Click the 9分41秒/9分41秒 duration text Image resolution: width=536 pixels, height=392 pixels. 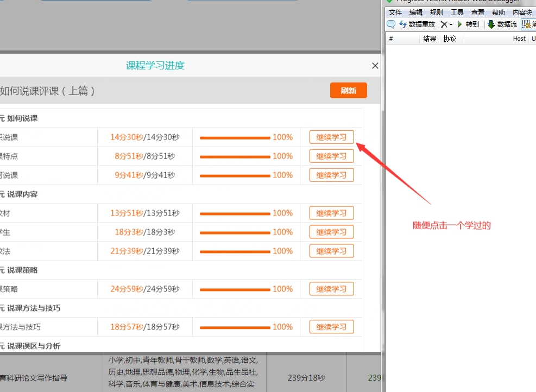[145, 175]
